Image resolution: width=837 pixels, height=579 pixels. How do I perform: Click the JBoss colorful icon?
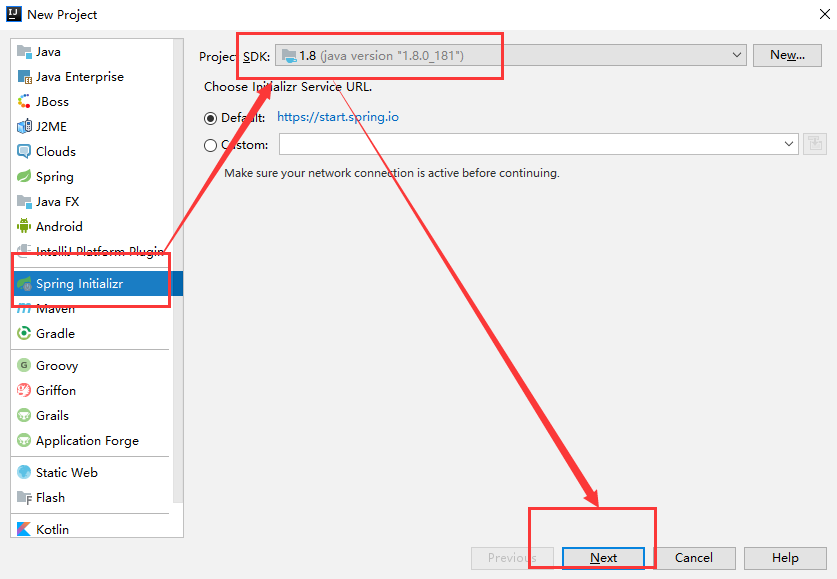coord(24,101)
